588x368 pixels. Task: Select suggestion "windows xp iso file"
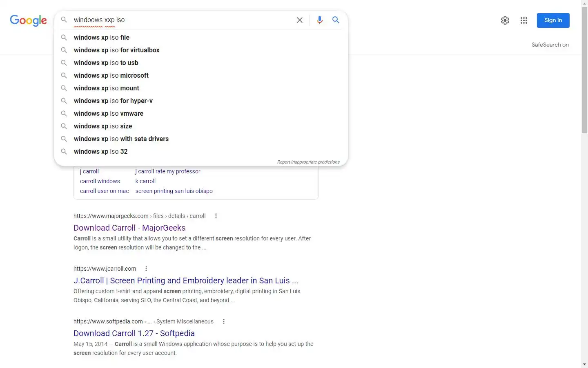(201, 37)
